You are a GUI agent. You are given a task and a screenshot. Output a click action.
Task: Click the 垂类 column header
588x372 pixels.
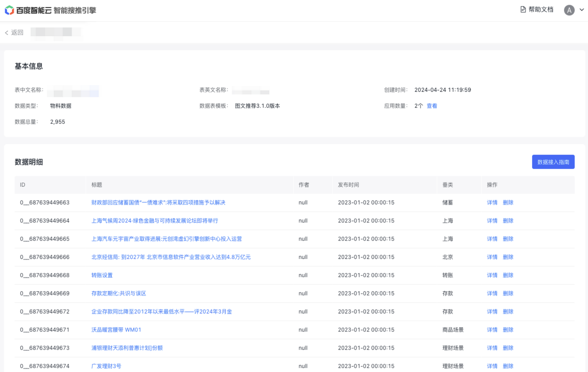459,185
